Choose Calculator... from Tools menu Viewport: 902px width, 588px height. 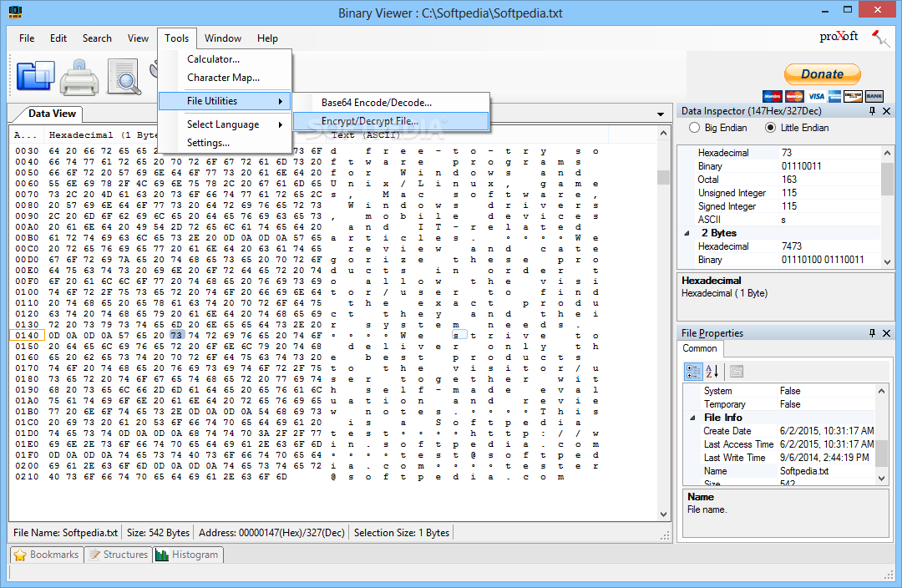pyautogui.click(x=225, y=58)
